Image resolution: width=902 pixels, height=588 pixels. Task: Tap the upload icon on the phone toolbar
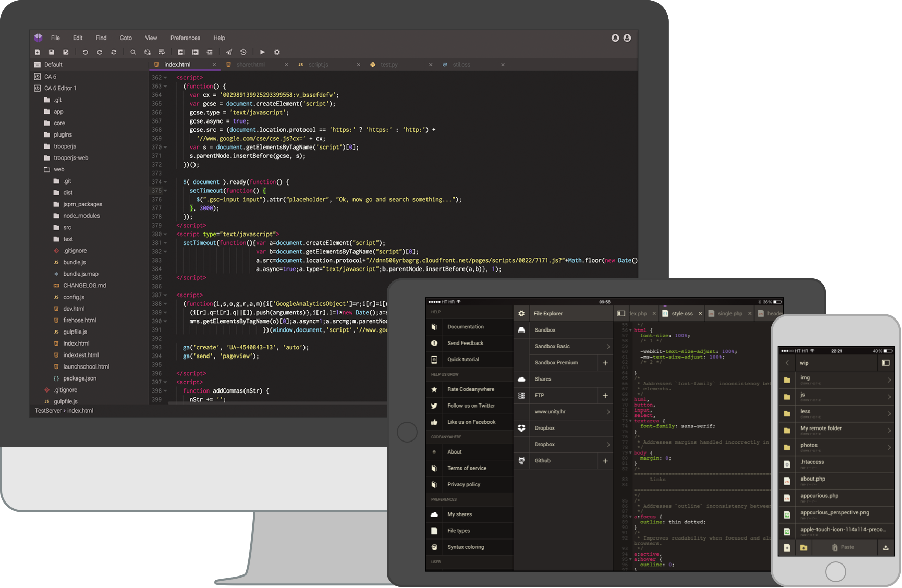(x=886, y=547)
